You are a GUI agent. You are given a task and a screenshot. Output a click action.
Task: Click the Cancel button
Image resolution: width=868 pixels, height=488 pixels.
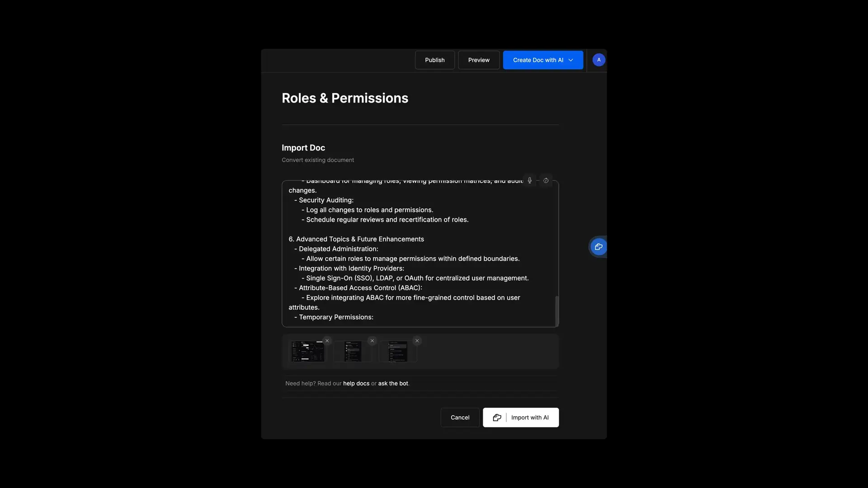[460, 417]
